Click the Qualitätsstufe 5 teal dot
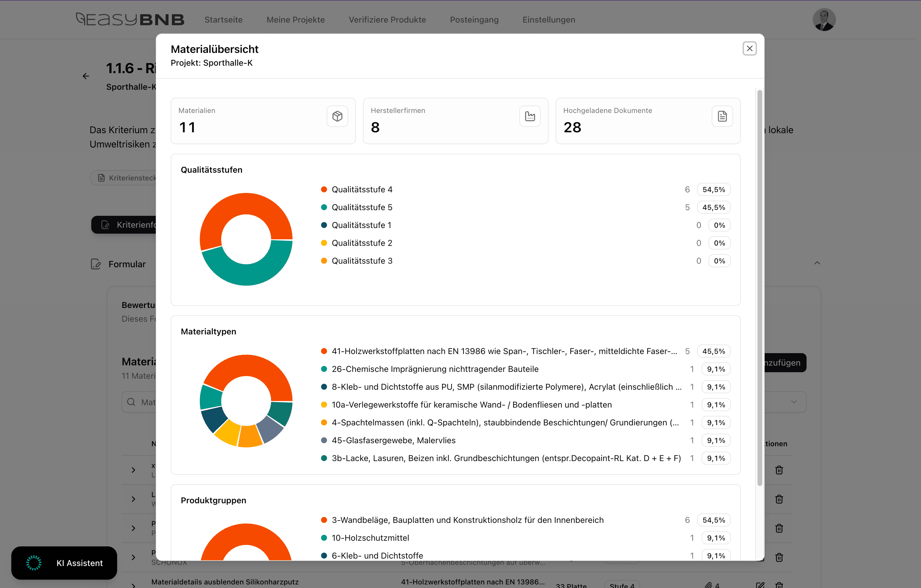Screen dimensions: 921x588 pyautogui.click(x=323, y=207)
